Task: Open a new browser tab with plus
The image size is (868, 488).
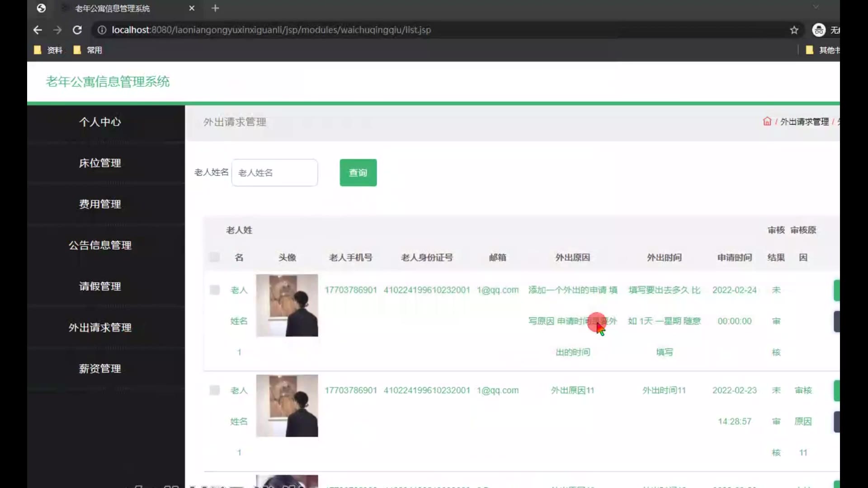Action: click(x=215, y=8)
